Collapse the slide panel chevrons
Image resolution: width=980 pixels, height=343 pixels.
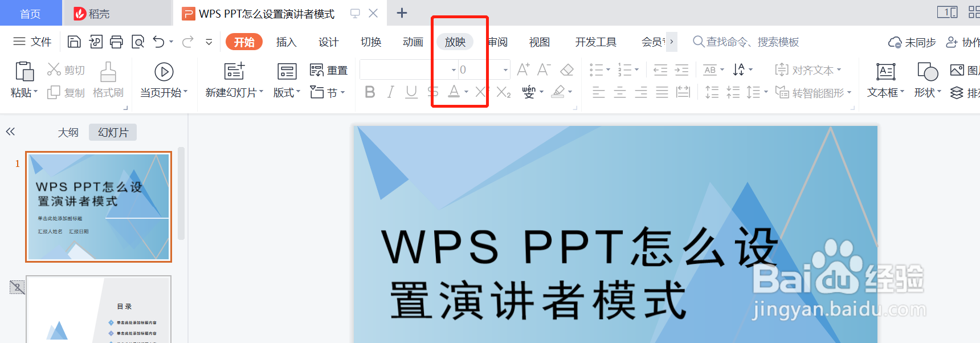pyautogui.click(x=10, y=132)
